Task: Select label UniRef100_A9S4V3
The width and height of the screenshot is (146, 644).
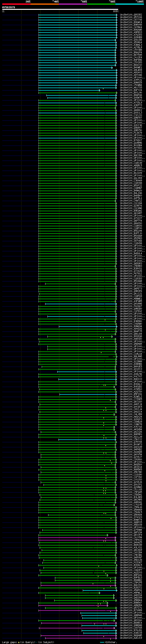Action: [131, 72]
